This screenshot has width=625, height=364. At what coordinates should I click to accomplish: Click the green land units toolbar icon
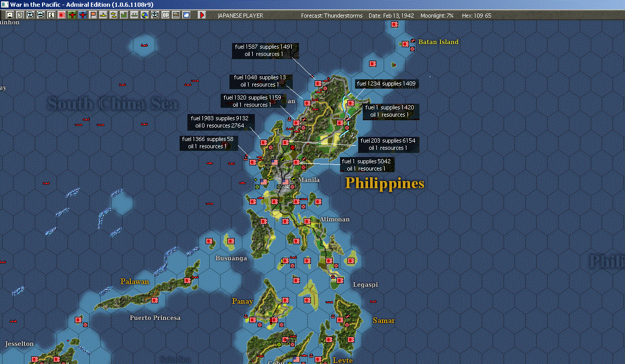pos(124,15)
